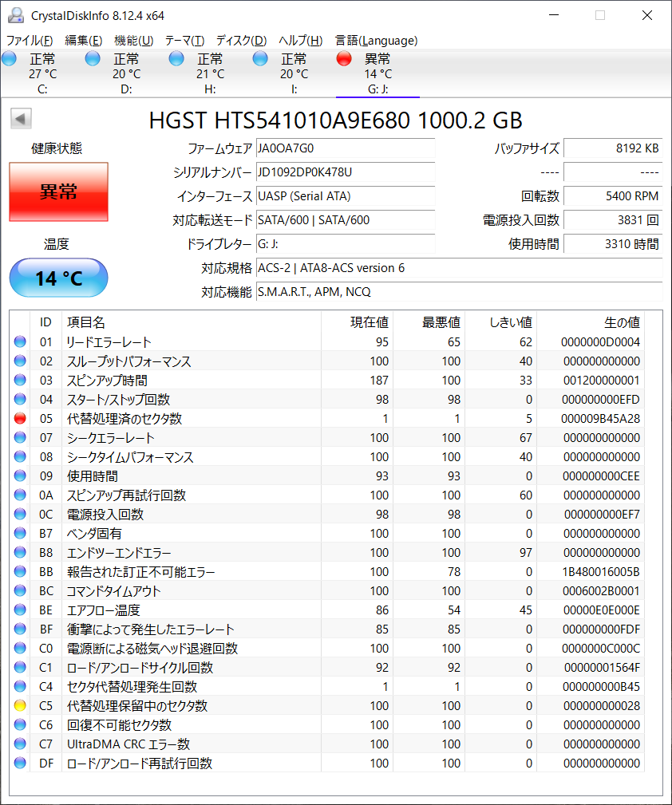672x805 pixels.
Task: Click the yellow indicator for attribute C5
Action: point(20,705)
